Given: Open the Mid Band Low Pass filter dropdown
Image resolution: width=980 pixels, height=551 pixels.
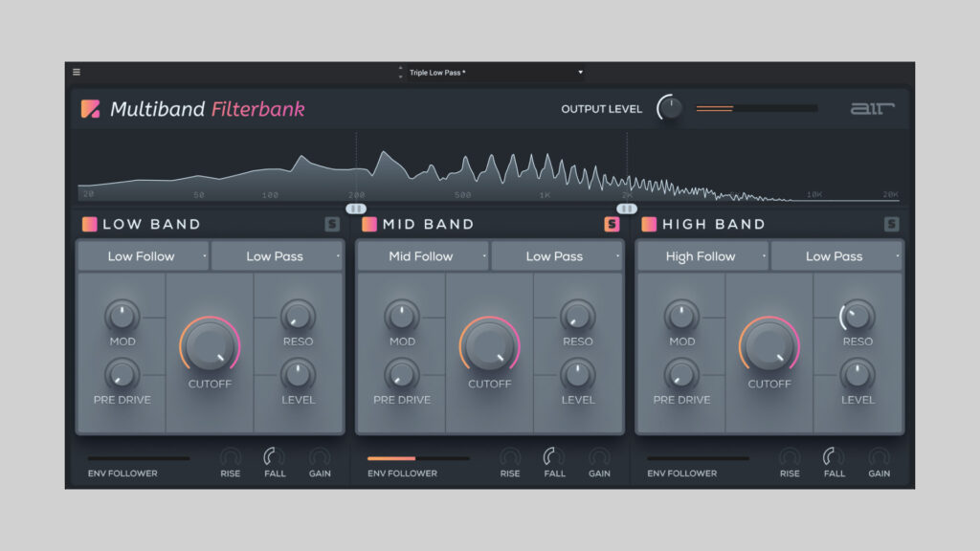Looking at the screenshot, I should pyautogui.click(x=556, y=256).
